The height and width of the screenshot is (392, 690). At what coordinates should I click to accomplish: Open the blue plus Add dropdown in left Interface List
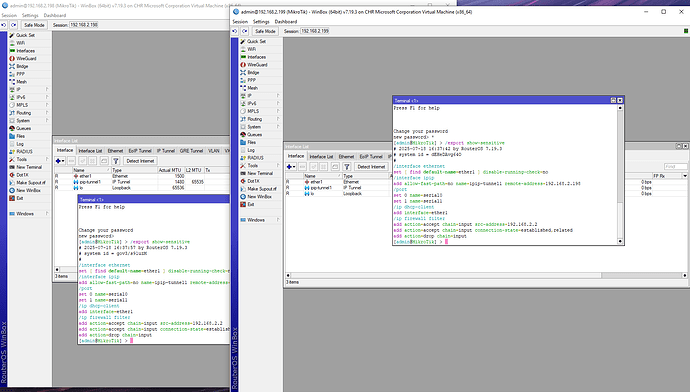click(x=60, y=161)
